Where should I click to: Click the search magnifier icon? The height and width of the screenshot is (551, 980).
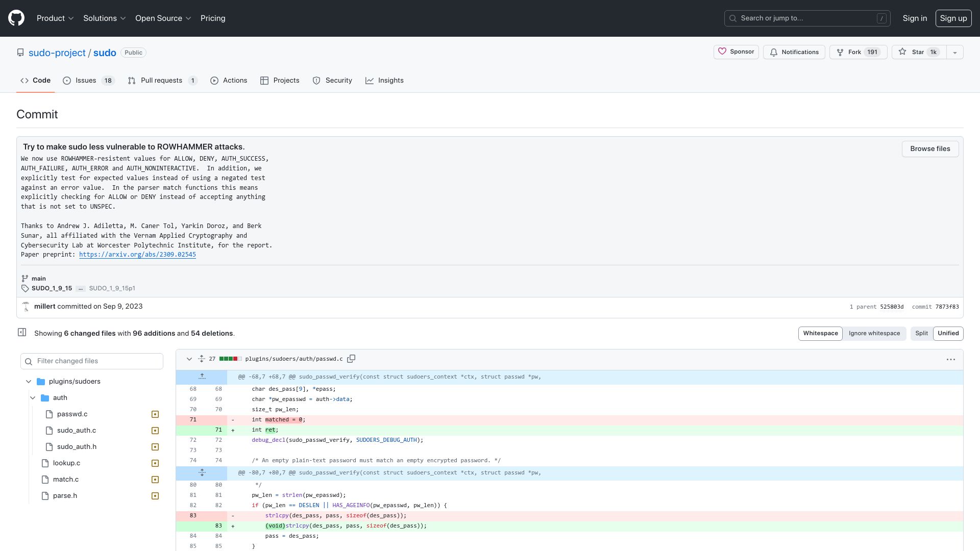[x=733, y=18]
